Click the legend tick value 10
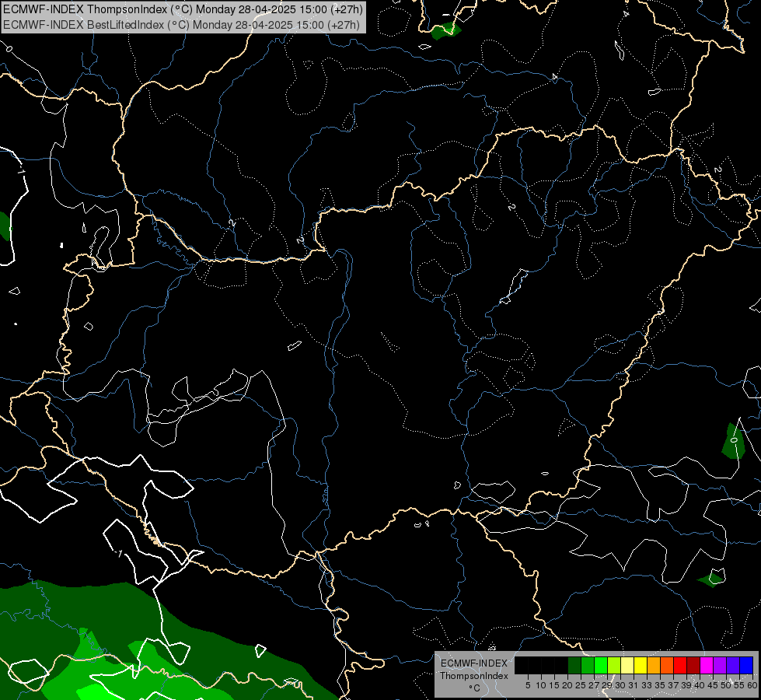The height and width of the screenshot is (700, 761). (541, 685)
